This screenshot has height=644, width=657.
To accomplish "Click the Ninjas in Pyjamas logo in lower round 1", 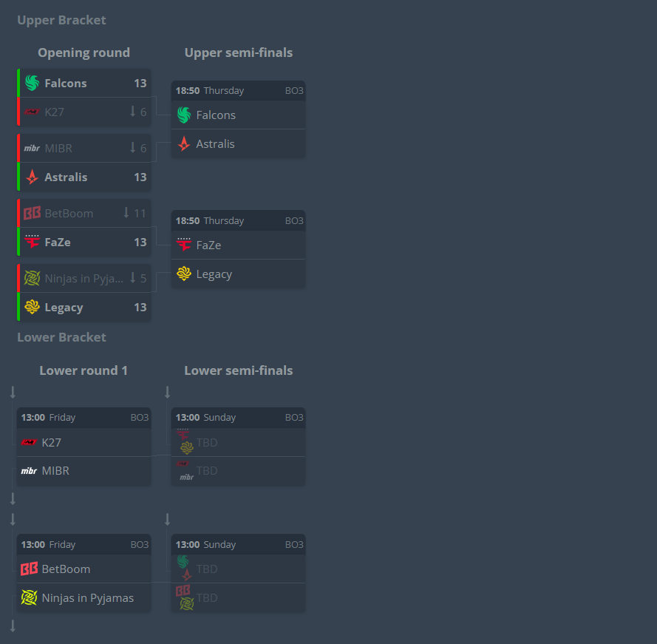I will click(29, 597).
